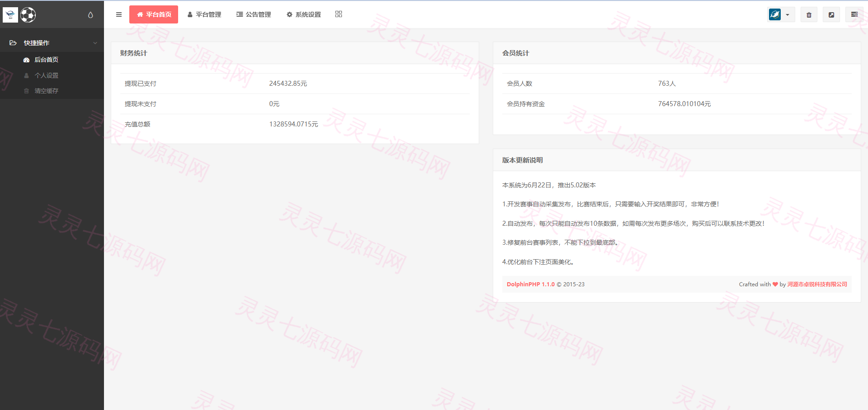The height and width of the screenshot is (410, 868).
Task: Select the value 0元
Action: tap(274, 104)
